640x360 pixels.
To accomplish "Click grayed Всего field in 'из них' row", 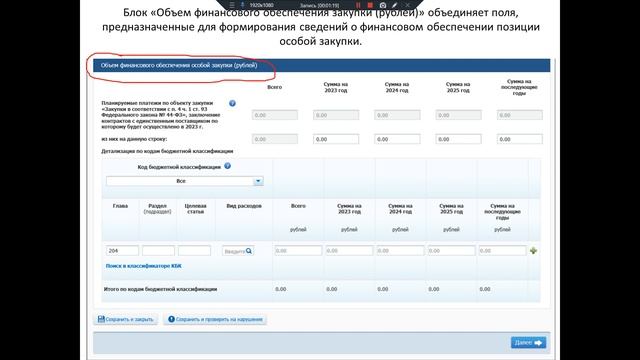I will click(x=275, y=139).
